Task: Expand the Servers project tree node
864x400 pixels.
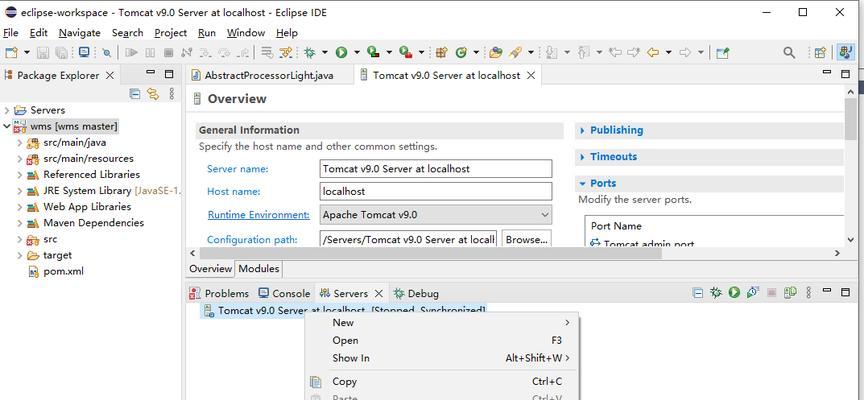Action: tap(7, 110)
